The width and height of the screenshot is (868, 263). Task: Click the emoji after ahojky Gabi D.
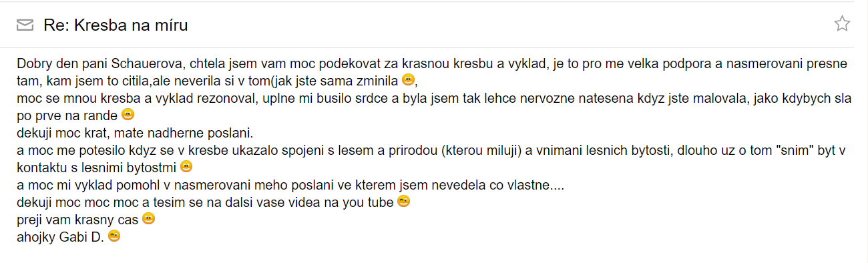click(x=114, y=236)
